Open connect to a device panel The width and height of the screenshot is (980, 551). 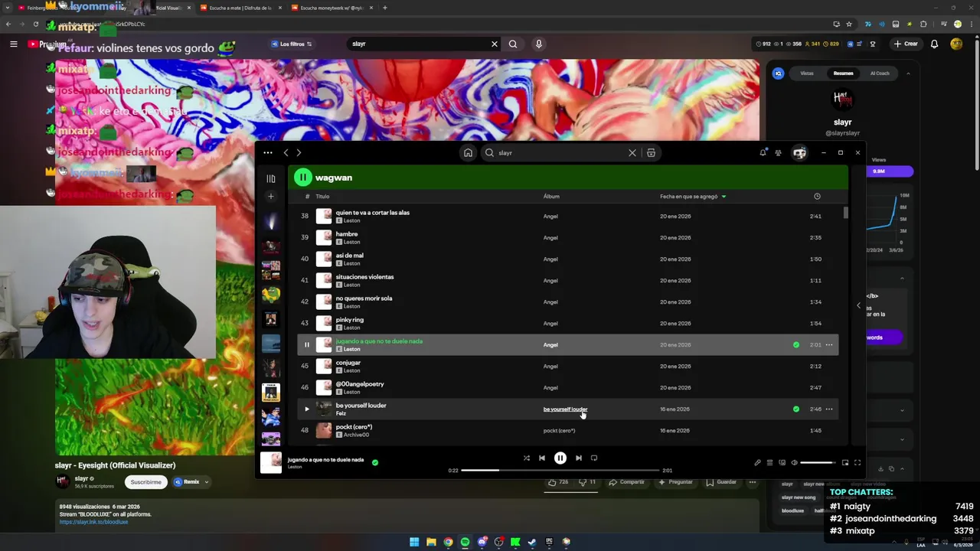pyautogui.click(x=782, y=463)
